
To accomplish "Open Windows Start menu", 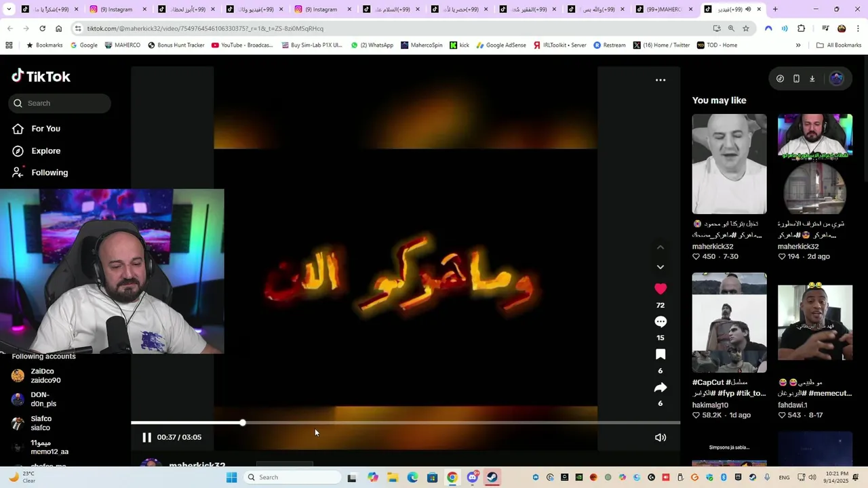I will pyautogui.click(x=231, y=477).
